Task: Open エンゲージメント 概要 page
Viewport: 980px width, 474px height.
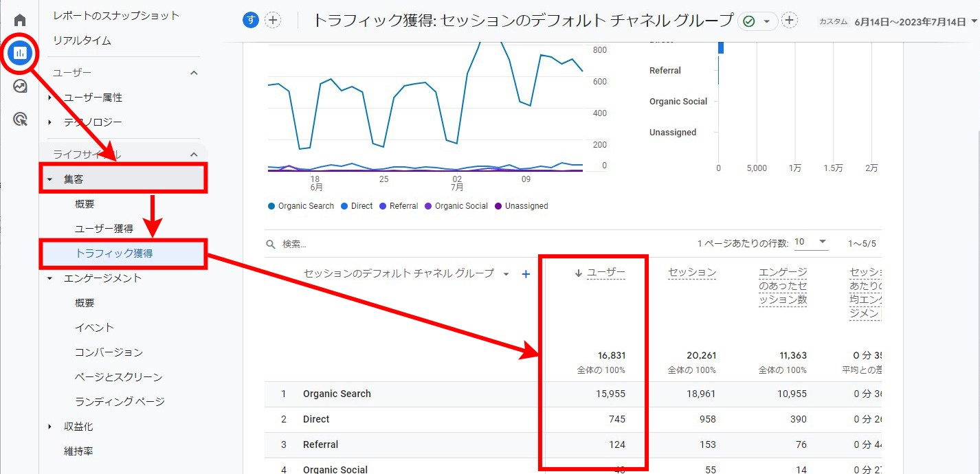Action: click(85, 303)
